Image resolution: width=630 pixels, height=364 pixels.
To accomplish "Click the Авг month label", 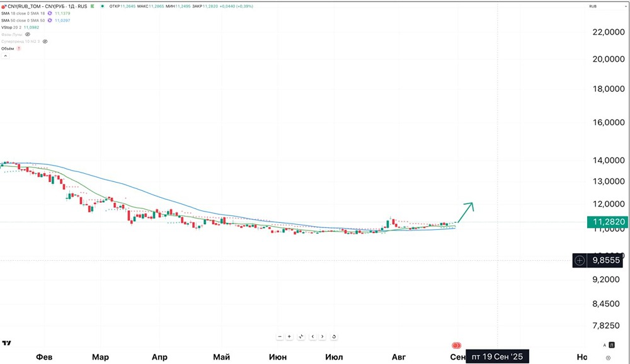I will pyautogui.click(x=399, y=357).
